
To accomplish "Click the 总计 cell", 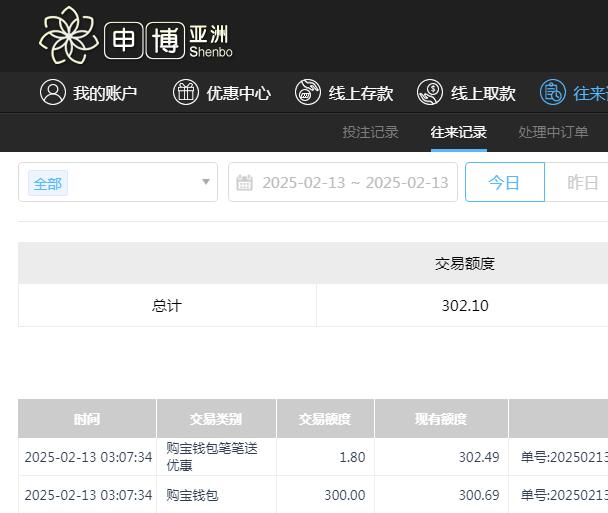I will pos(167,306).
